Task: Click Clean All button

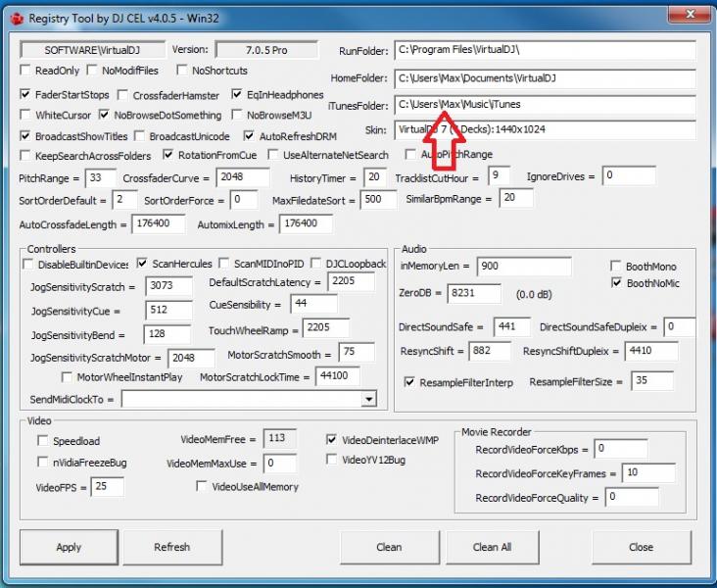Action: click(493, 547)
